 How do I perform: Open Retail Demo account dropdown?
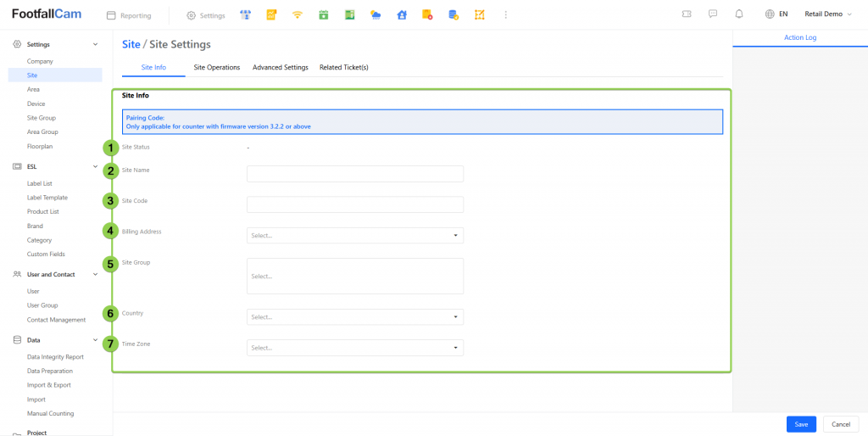pos(827,14)
